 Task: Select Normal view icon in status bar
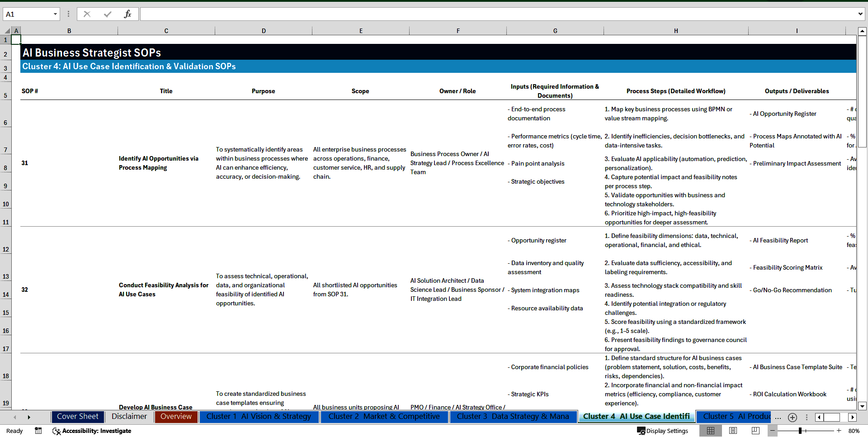click(711, 431)
